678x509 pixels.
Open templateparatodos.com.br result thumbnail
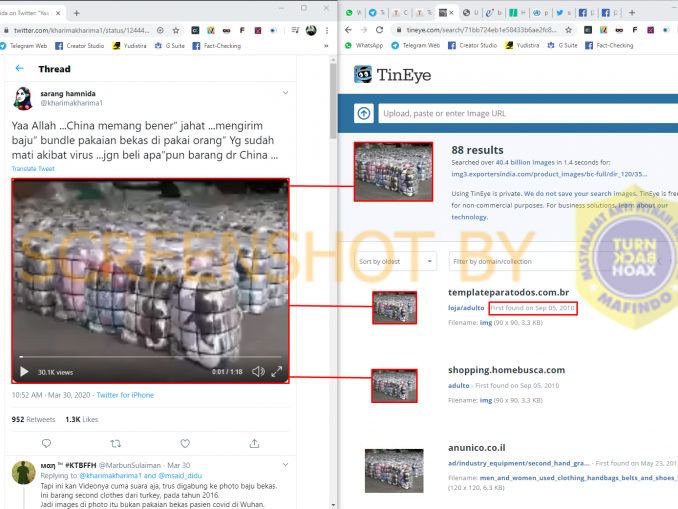click(x=394, y=307)
